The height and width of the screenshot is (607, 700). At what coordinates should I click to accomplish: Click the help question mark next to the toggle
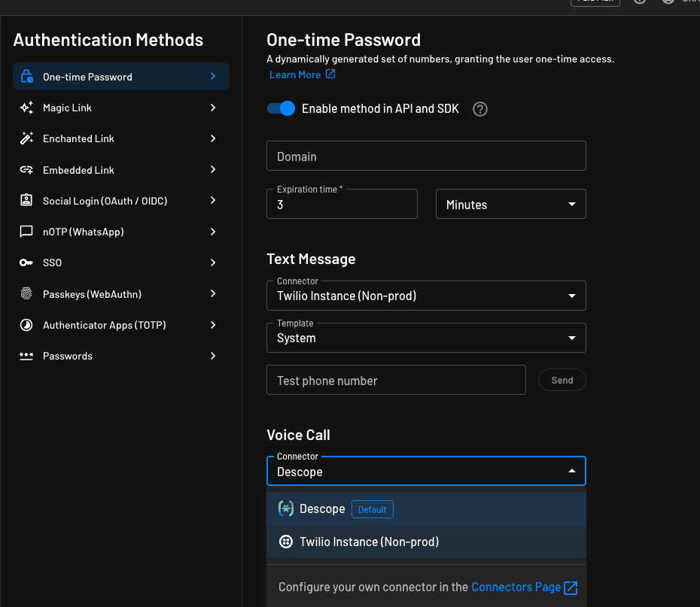(x=479, y=108)
